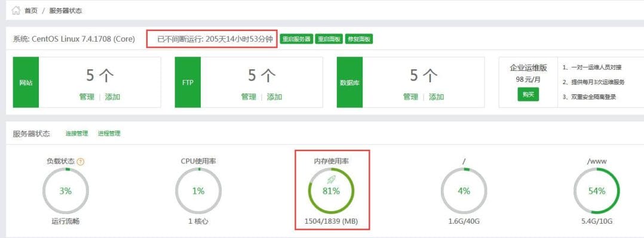
Task: Click the 98元/月 price text
Action: [528, 79]
